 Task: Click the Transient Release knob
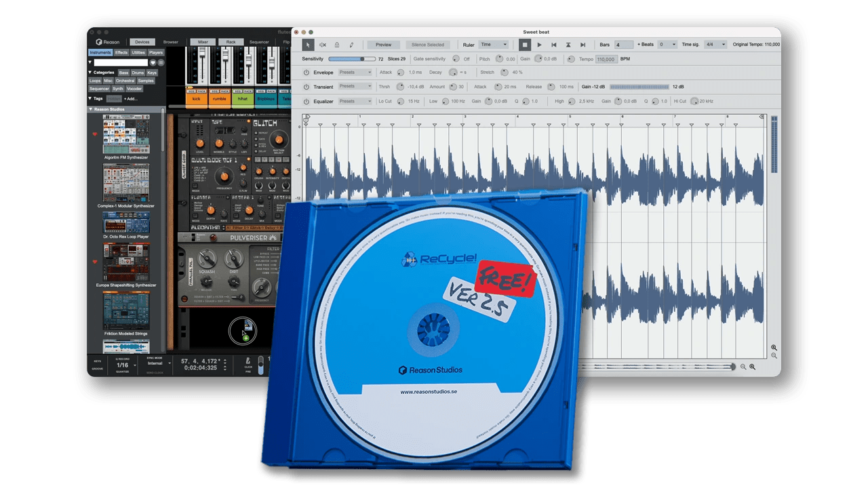(551, 87)
